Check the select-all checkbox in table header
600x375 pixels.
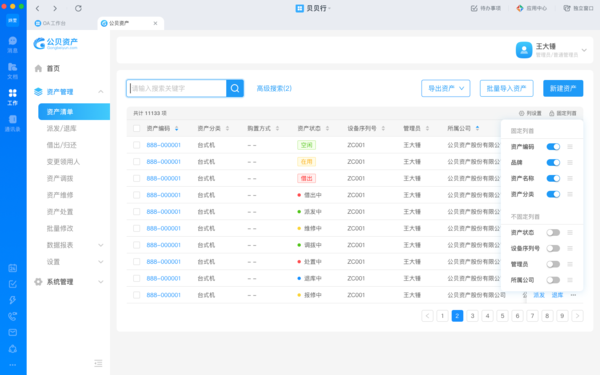point(137,129)
